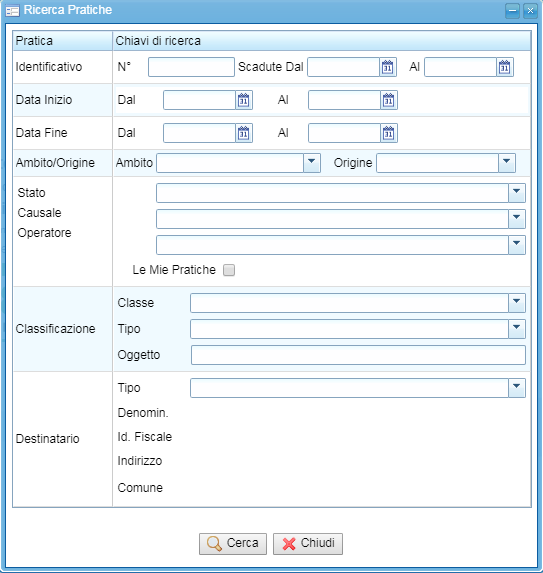Viewport: 543px width, 573px height.
Task: Open Data Inizio Al calendar icon
Action: (x=388, y=100)
